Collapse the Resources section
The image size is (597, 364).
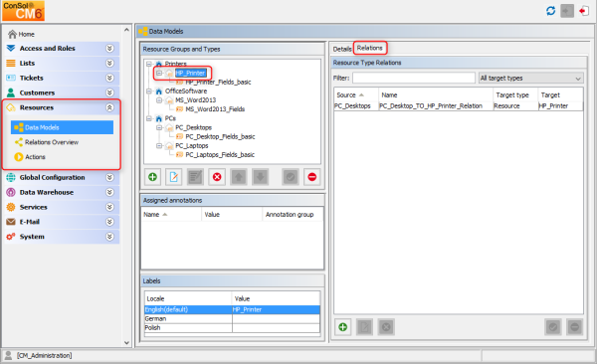[x=109, y=107]
